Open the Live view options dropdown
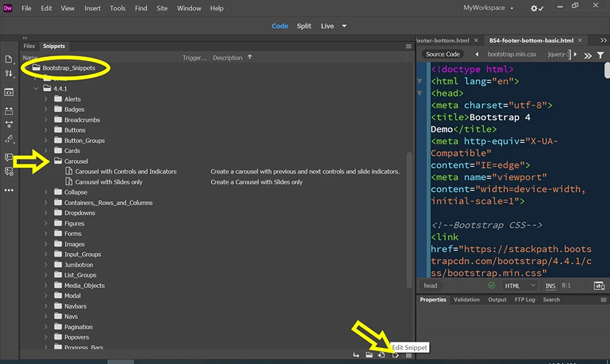 coord(344,26)
